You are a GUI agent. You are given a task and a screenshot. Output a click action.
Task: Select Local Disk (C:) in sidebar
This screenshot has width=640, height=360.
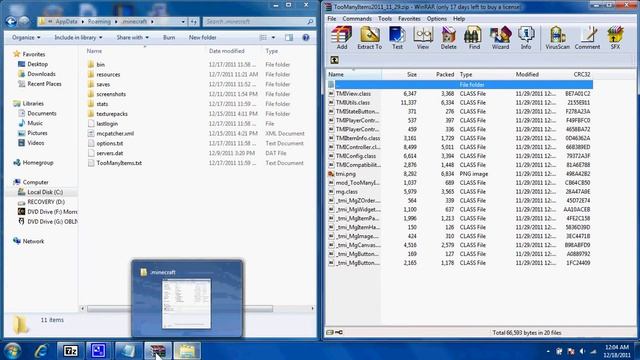tap(44, 192)
